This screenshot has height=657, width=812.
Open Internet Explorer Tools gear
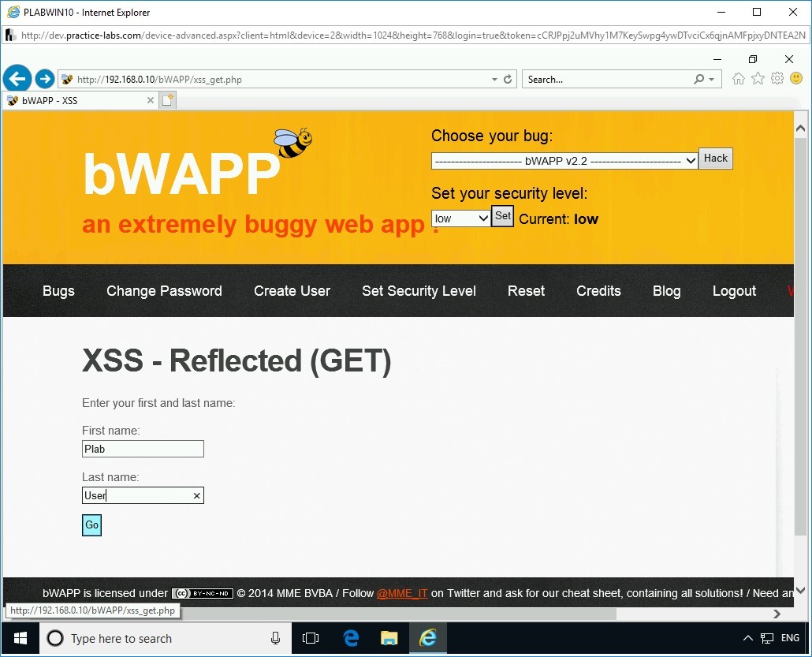click(x=777, y=79)
